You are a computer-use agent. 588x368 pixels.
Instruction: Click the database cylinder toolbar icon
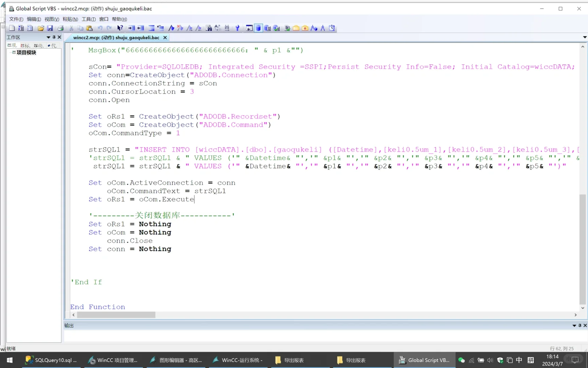pos(258,28)
